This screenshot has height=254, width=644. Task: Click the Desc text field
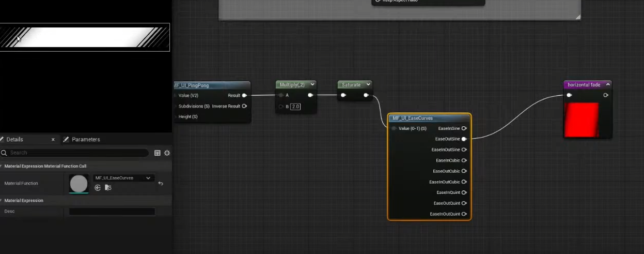pos(112,212)
